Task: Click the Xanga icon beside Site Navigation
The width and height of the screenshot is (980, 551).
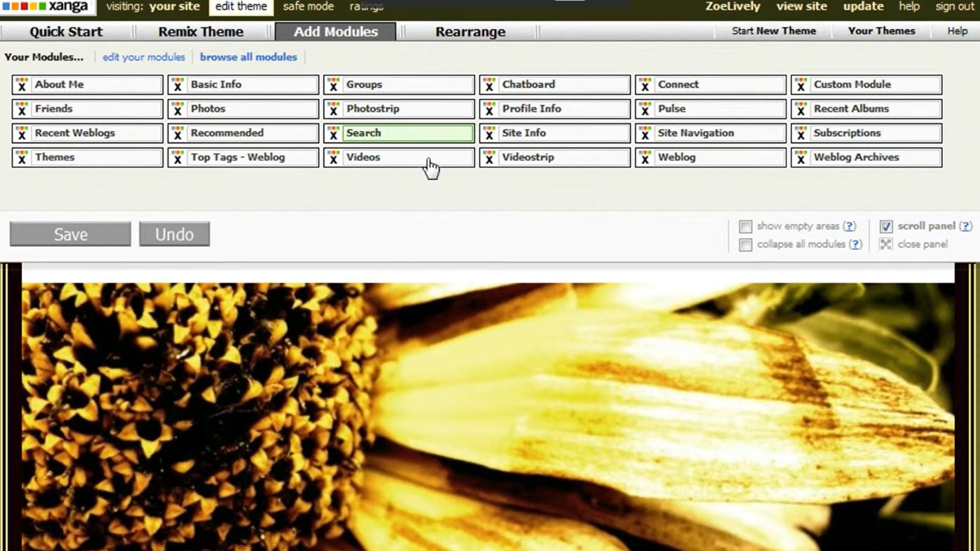Action: point(645,133)
